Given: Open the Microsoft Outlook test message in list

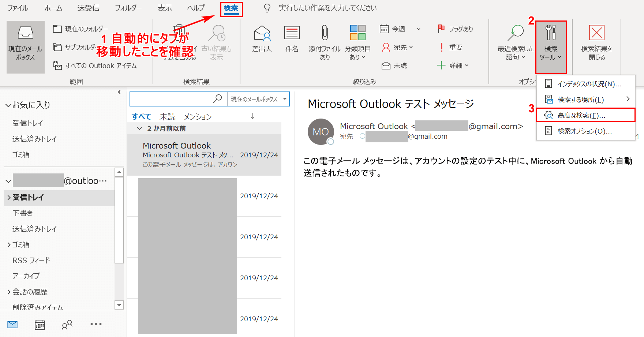Looking at the screenshot, I should 204,155.
